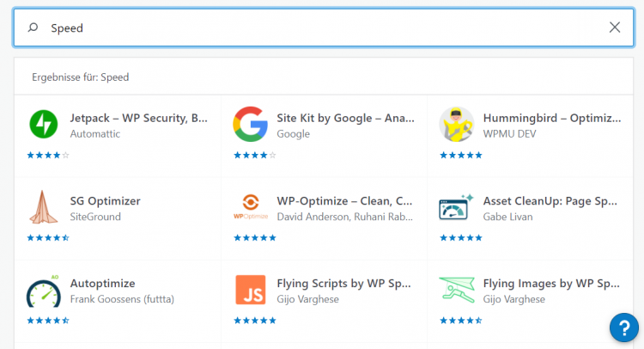
Task: Click the Gijo Varghese author under Flying Scripts
Action: [x=307, y=299]
